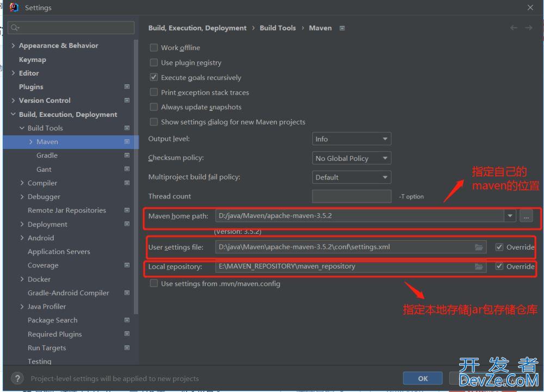Open folder browser for User settings file

pos(479,247)
